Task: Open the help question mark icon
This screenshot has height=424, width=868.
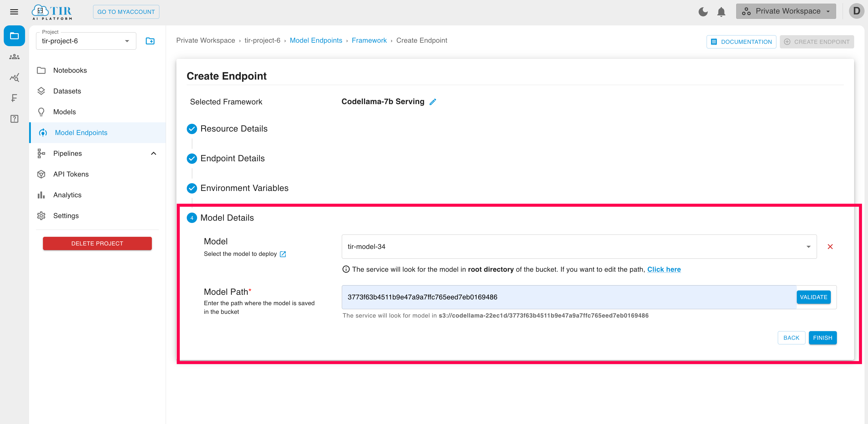Action: click(x=14, y=119)
